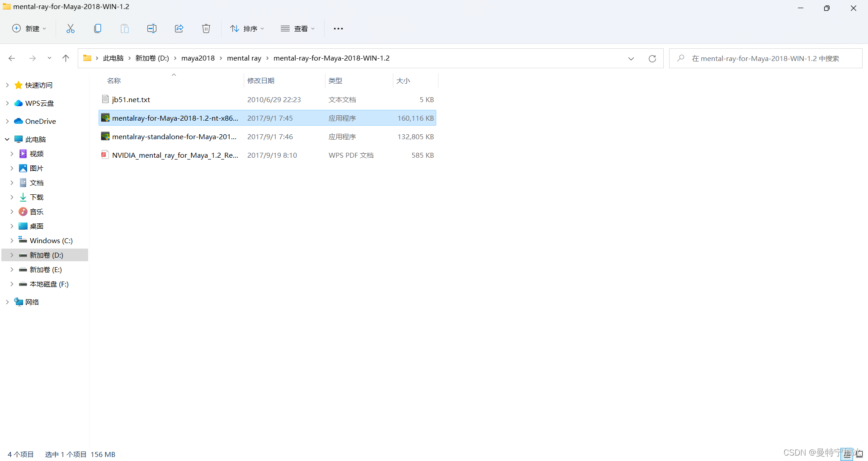The width and height of the screenshot is (868, 461).
Task: Go forward with the right arrow
Action: pos(32,58)
